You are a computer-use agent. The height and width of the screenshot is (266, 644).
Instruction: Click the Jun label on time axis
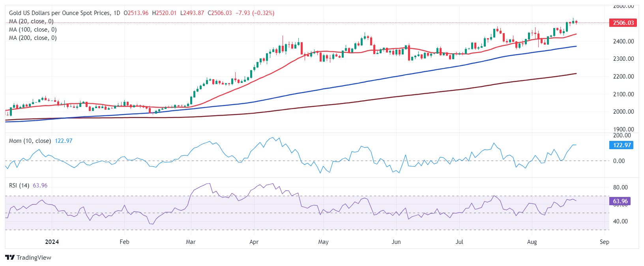396,242
